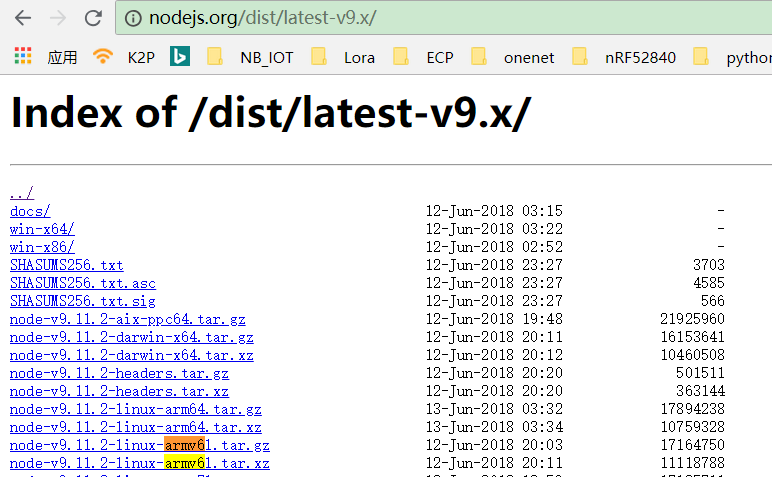The height and width of the screenshot is (477, 772).
Task: Download node-v9.11.2-linux-armv6l.tar.gz
Action: [x=140, y=445]
